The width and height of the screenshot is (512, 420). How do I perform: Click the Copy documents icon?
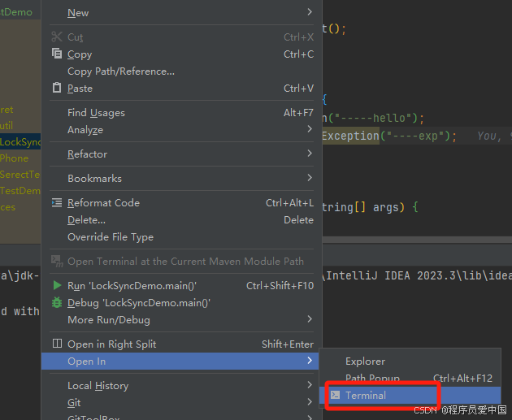click(x=57, y=54)
